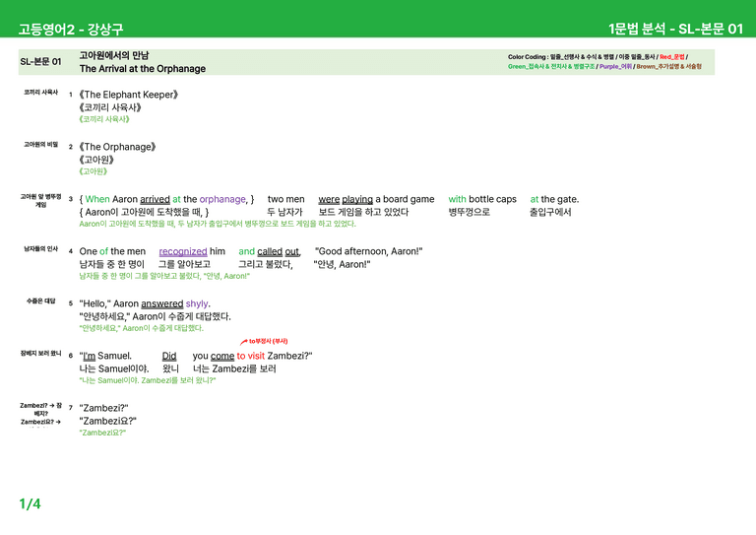The image size is (756, 535).
Task: Click the red curved arrow annotation icon
Action: pyautogui.click(x=243, y=342)
